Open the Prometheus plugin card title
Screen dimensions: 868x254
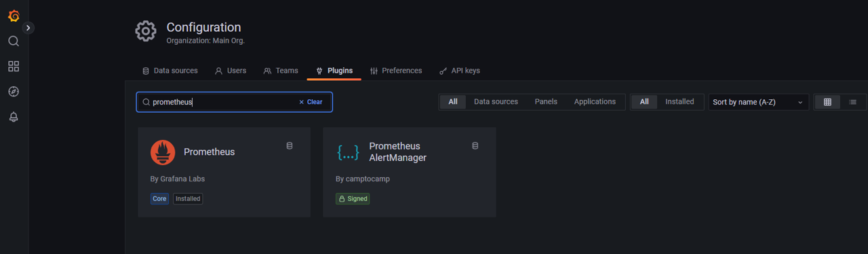tap(209, 152)
